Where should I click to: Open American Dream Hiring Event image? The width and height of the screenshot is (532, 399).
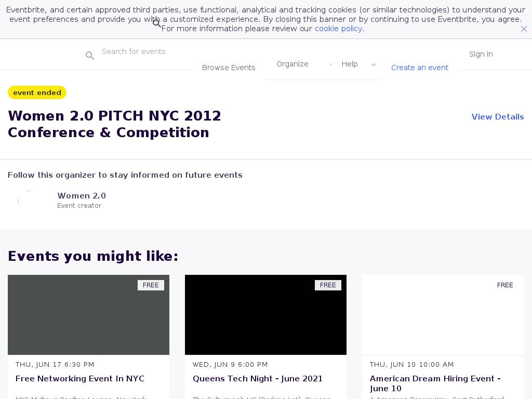pyautogui.click(x=443, y=315)
